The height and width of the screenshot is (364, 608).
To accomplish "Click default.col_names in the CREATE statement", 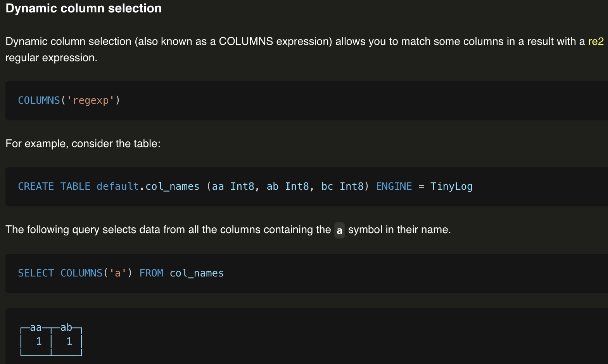I will pyautogui.click(x=148, y=186).
